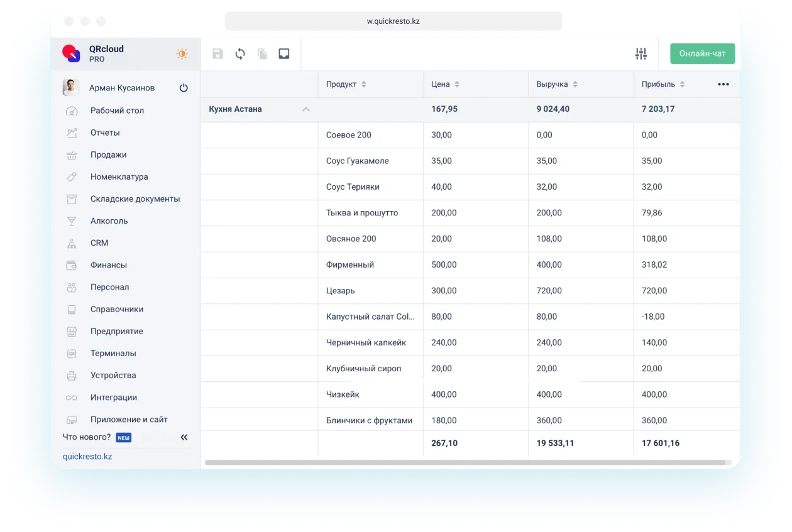Click the copy documents icon in toolbar
Image resolution: width=792 pixels, height=532 pixels.
pyautogui.click(x=262, y=54)
